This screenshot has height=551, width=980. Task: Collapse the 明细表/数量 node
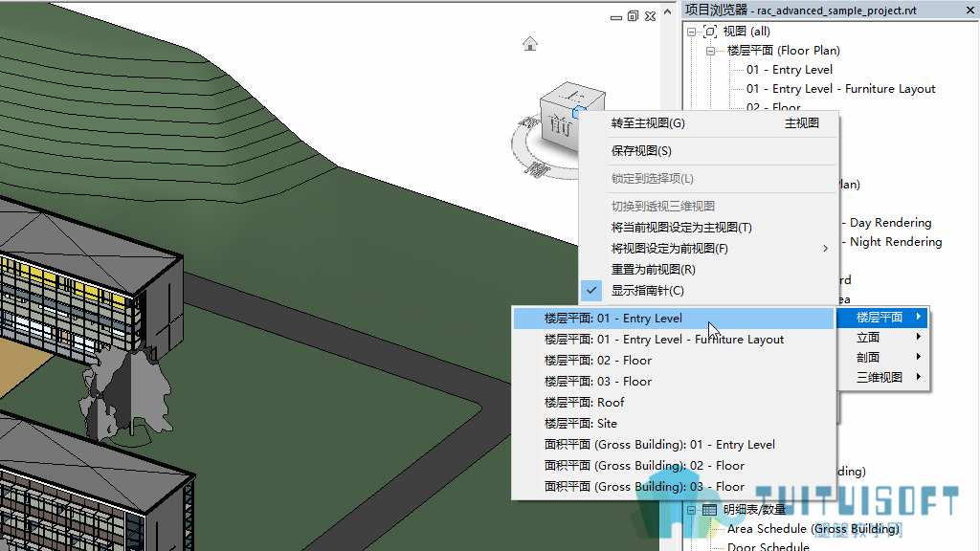point(691,511)
